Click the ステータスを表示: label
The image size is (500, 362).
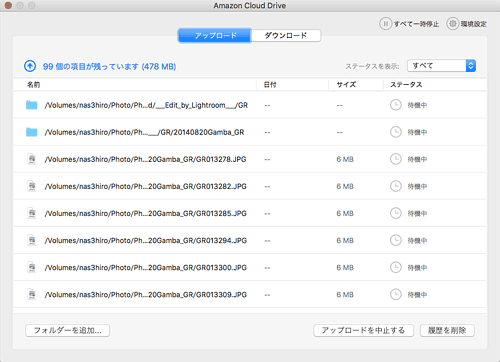(x=372, y=66)
